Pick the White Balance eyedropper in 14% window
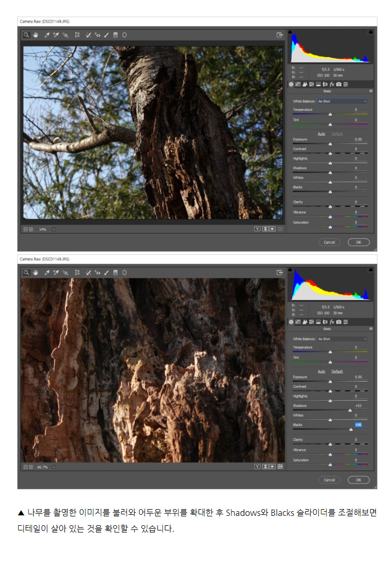This screenshot has height=584, width=392. point(47,35)
